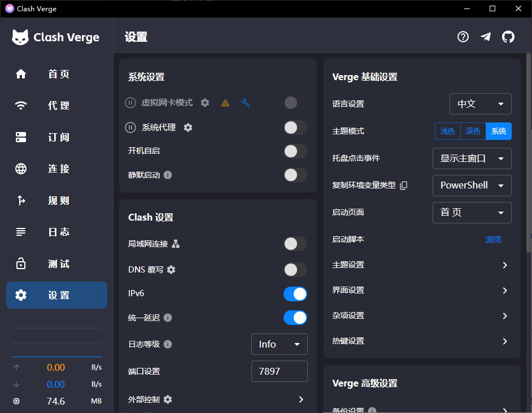Toggle 虚拟网卡模式 switch
Screen dimensions: 532x413
[x=295, y=102]
